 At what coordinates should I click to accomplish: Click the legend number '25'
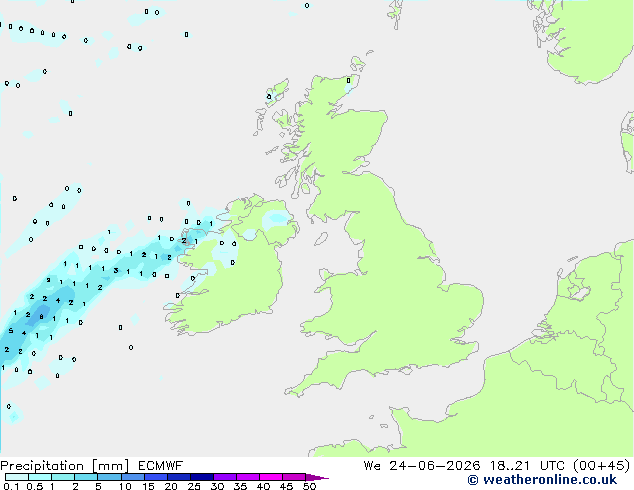[x=194, y=486]
